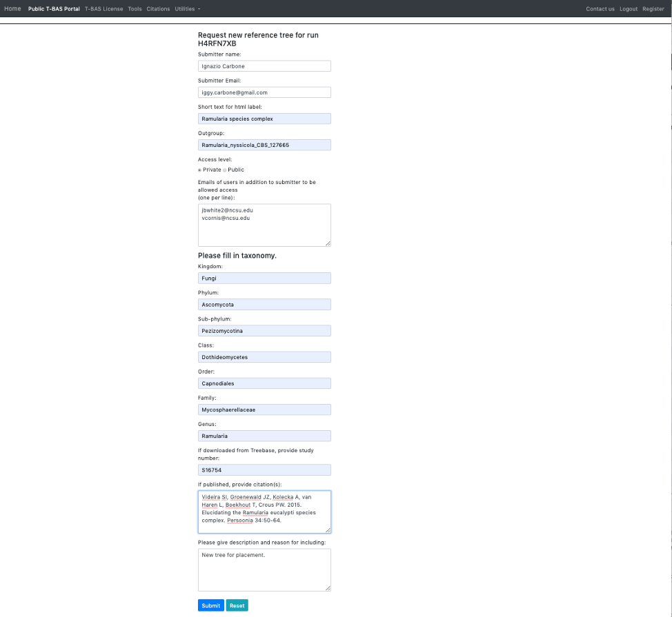Image resolution: width=672 pixels, height=617 pixels.
Task: Go to the Home page
Action: pyautogui.click(x=12, y=8)
